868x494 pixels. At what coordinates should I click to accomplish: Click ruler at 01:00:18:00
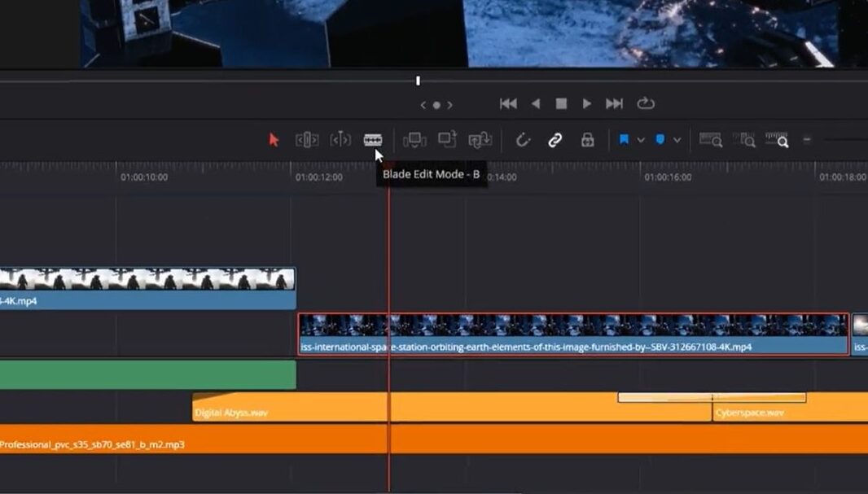pyautogui.click(x=843, y=177)
